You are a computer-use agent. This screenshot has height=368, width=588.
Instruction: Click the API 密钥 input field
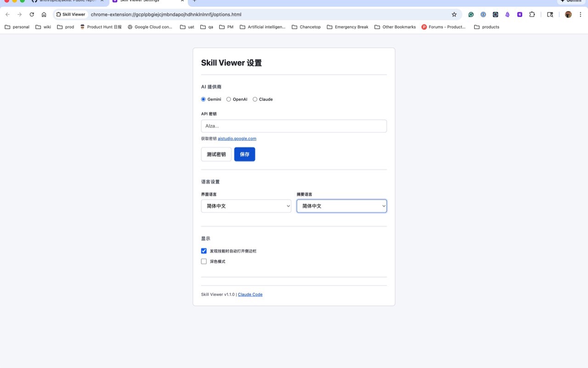click(294, 126)
